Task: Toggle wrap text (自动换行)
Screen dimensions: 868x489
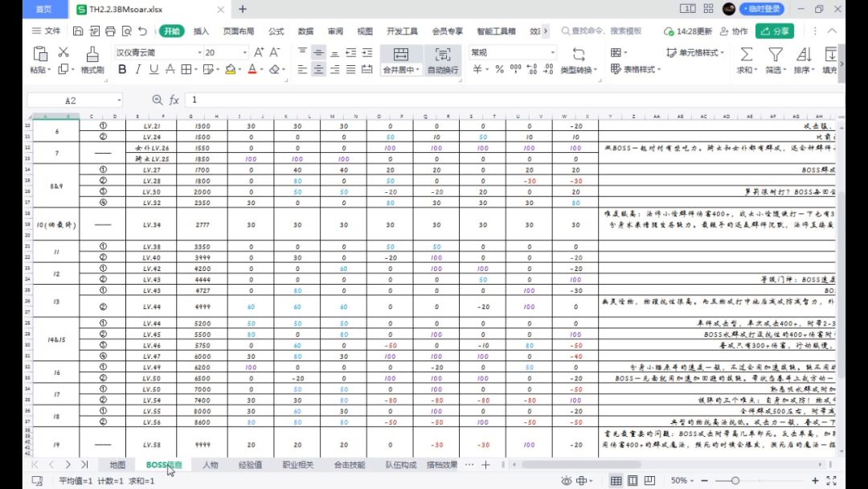Action: [443, 60]
